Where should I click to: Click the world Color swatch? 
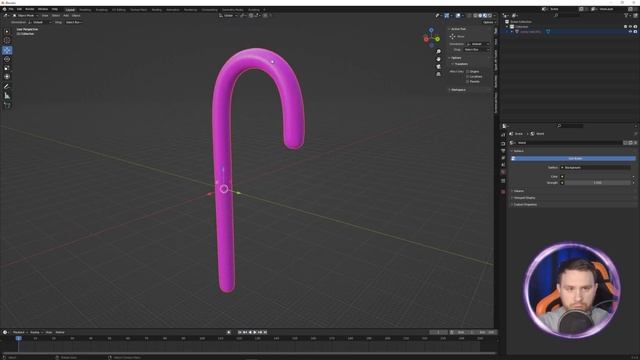tap(598, 176)
